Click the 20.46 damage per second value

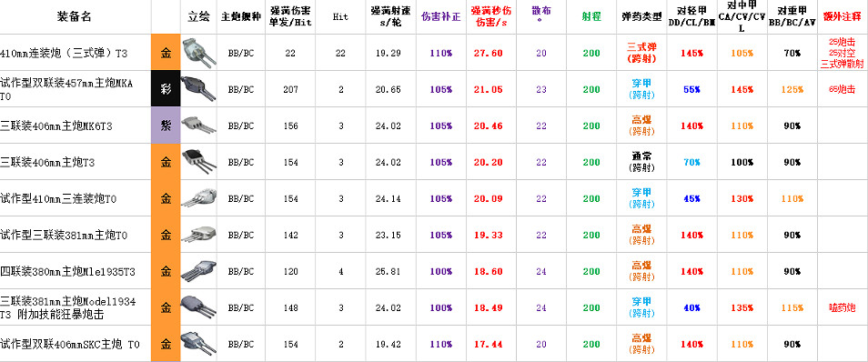coord(489,126)
